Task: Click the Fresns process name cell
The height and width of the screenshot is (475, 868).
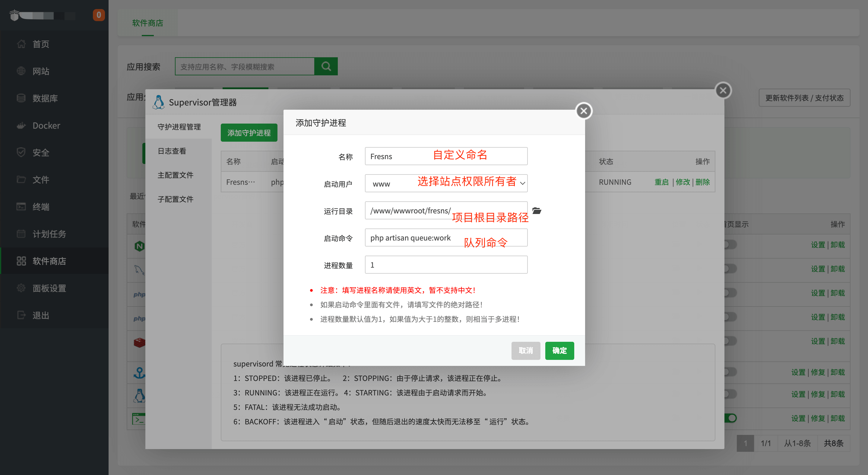Action: (241, 182)
